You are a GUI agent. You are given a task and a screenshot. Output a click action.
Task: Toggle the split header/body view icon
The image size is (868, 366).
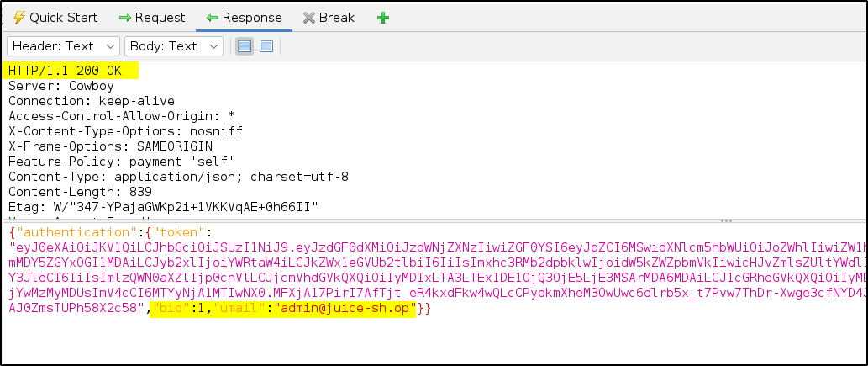pos(245,46)
